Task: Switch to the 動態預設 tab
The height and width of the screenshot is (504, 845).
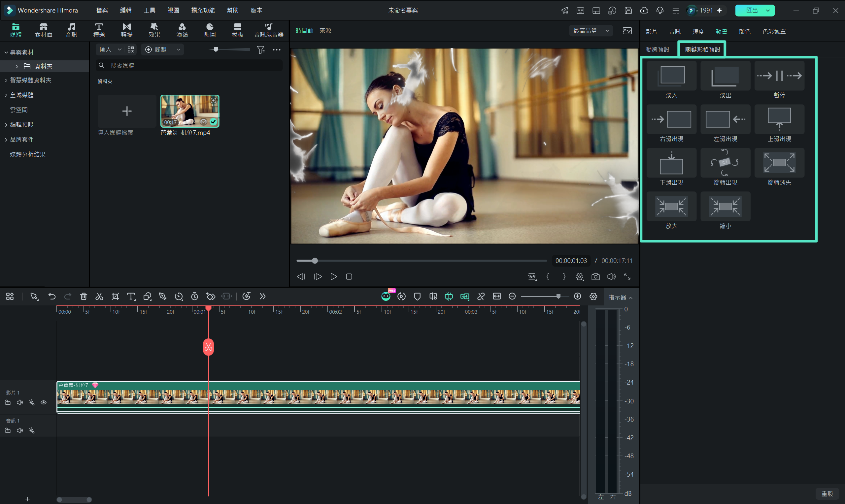Action: 658,49
